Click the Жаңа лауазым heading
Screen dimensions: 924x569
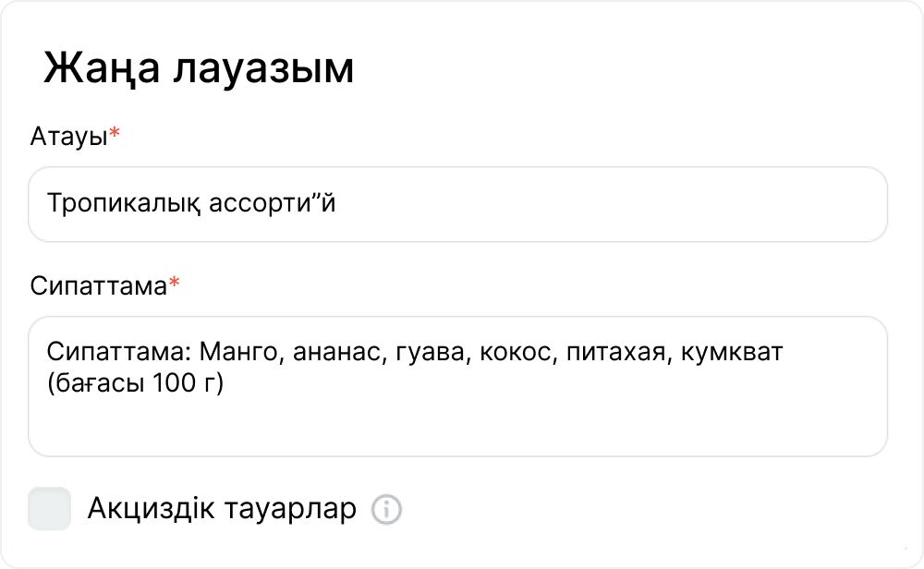click(199, 69)
